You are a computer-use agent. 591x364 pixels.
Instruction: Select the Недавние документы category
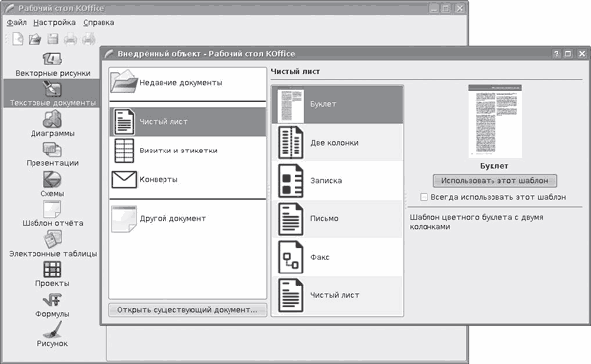point(188,82)
